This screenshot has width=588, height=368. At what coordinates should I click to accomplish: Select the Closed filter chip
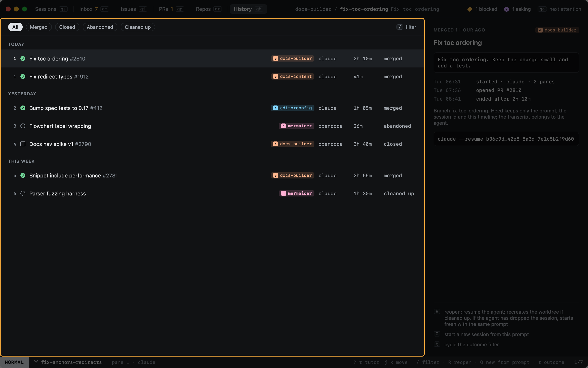click(x=67, y=27)
